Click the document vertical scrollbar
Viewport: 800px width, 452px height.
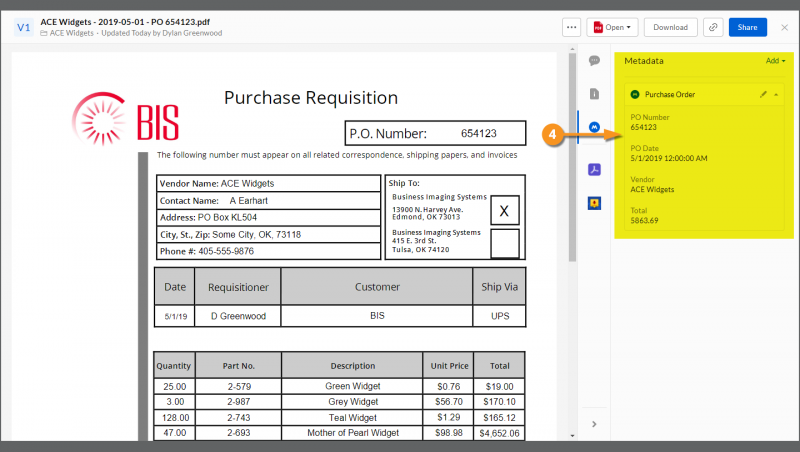pyautogui.click(x=572, y=150)
